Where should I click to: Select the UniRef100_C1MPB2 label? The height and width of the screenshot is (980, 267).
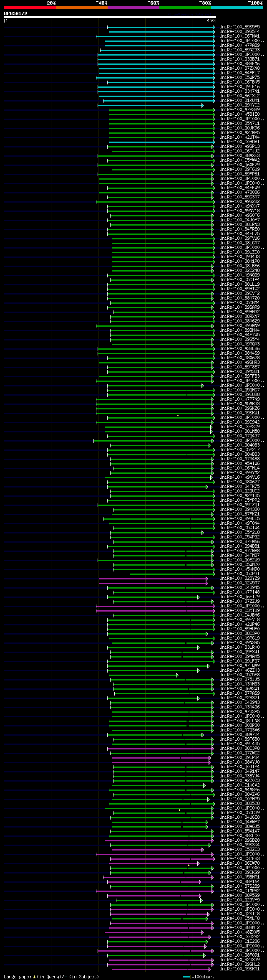pyautogui.click(x=239, y=891)
